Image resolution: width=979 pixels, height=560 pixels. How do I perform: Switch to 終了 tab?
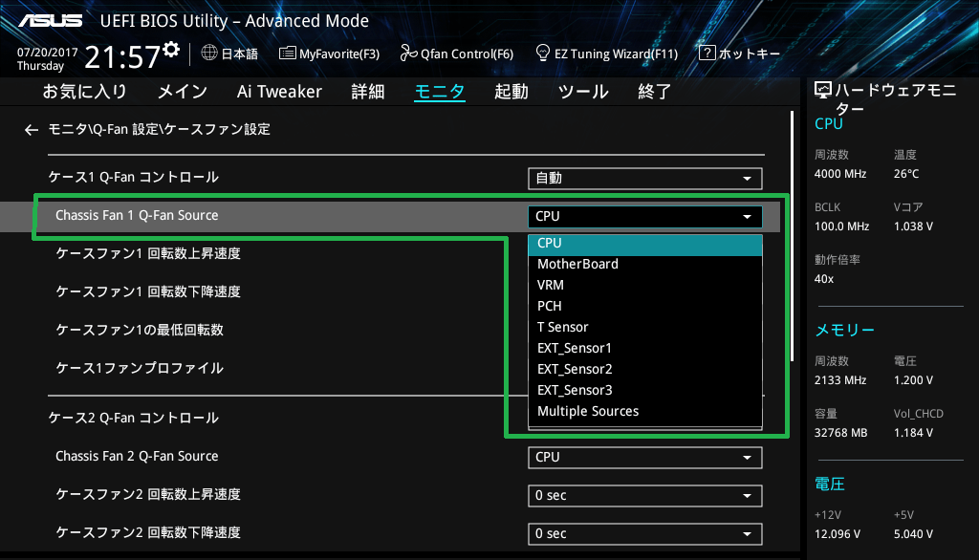click(x=654, y=92)
